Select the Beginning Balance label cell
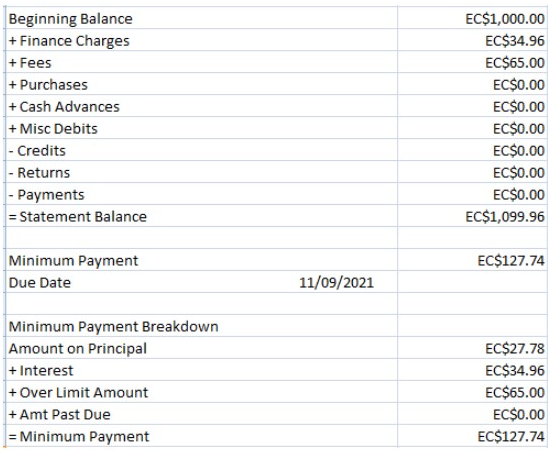This screenshot has height=453, width=550. (71, 19)
